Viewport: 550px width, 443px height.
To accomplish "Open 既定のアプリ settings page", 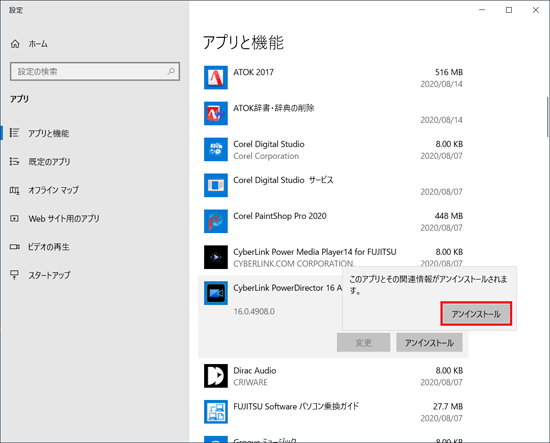I will (x=49, y=162).
